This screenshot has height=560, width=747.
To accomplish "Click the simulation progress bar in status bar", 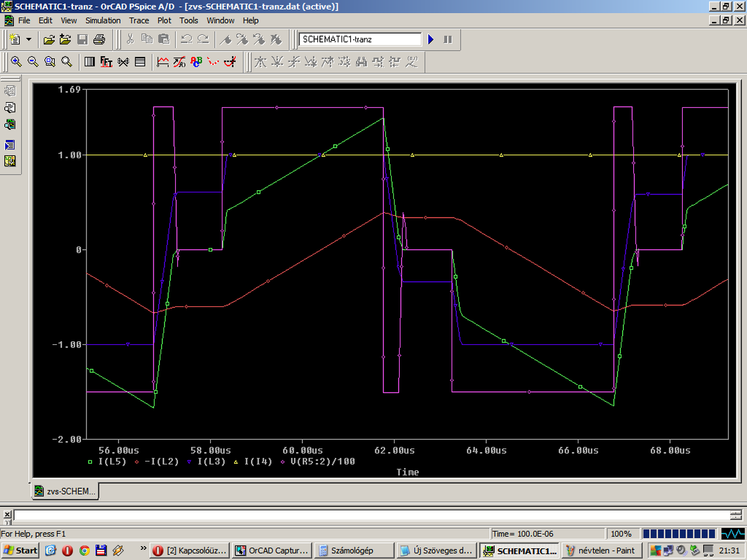I will [679, 534].
